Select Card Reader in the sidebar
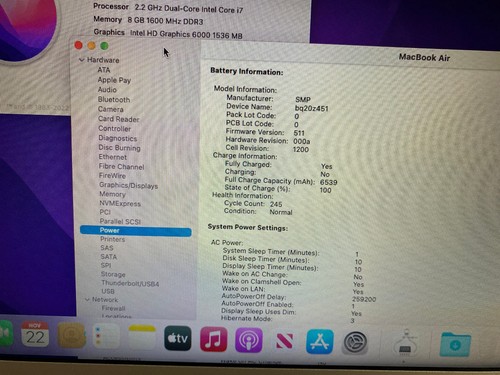The width and height of the screenshot is (500, 375). (x=119, y=119)
